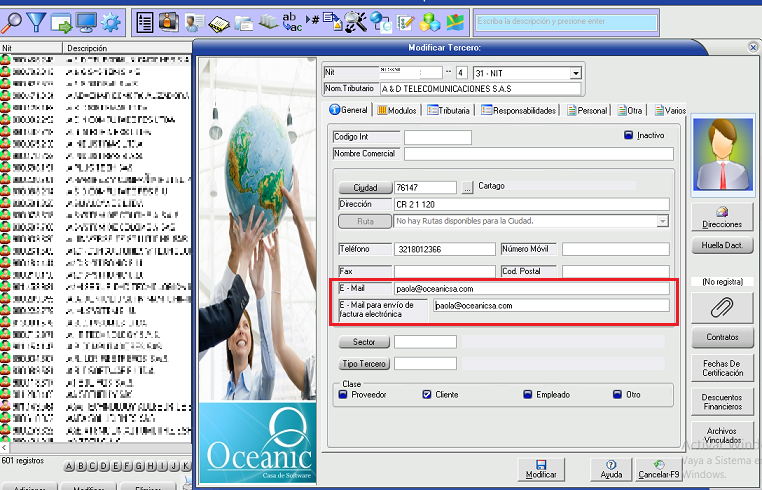Image resolution: width=762 pixels, height=490 pixels.
Task: Open the gear settings icon in toolbar
Action: pos(111,21)
